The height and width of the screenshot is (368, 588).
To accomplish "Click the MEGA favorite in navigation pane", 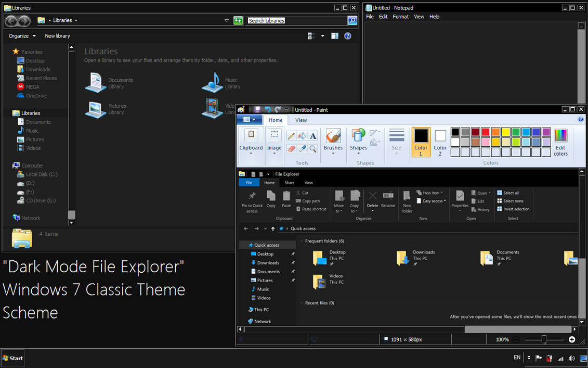I will pyautogui.click(x=29, y=87).
